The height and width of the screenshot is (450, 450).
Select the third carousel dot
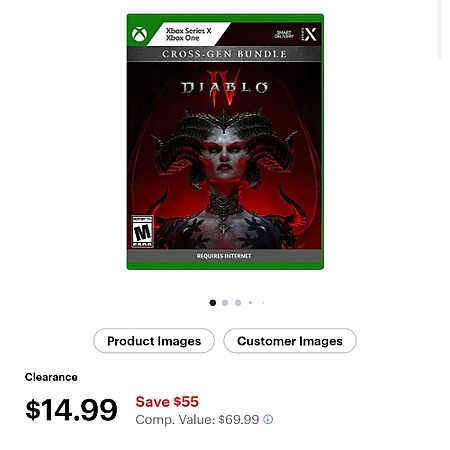[x=238, y=303]
